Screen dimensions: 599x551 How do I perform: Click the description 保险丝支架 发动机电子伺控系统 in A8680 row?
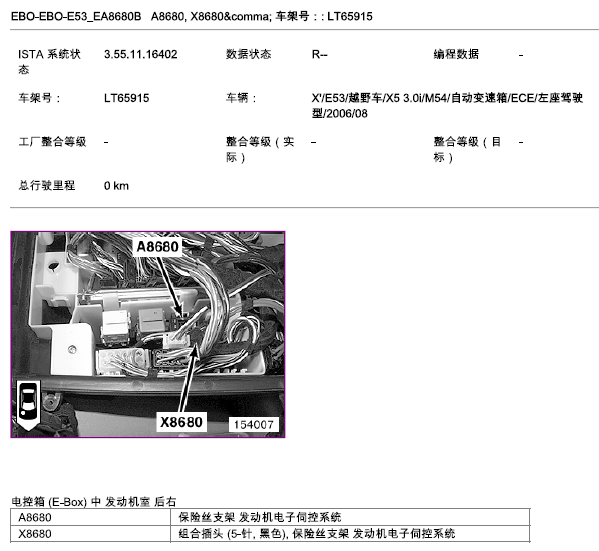point(350,517)
